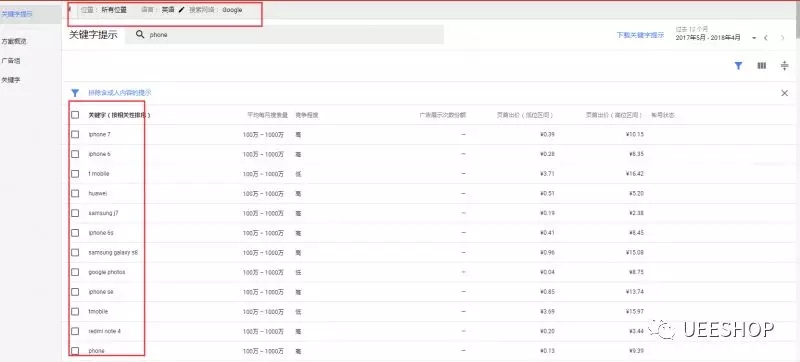This screenshot has width=800, height=362.
Task: Click the high bid ¥13.74 for iphone se
Action: tap(634, 292)
